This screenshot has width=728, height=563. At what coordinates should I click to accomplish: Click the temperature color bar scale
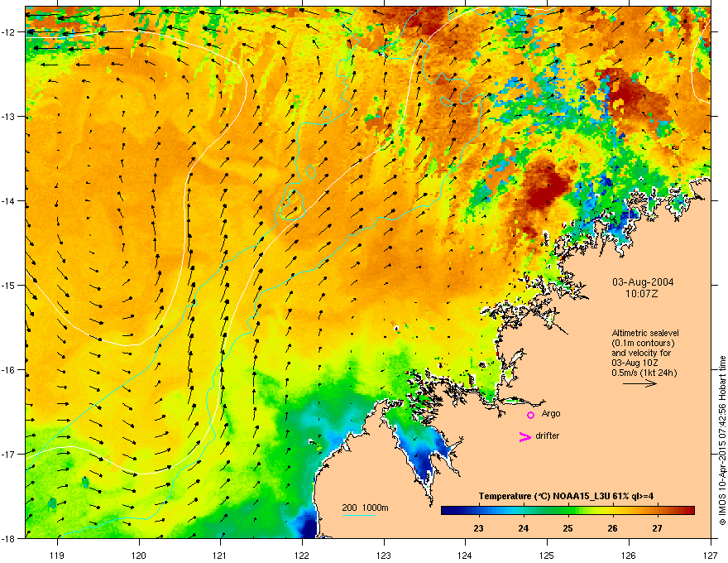click(568, 511)
